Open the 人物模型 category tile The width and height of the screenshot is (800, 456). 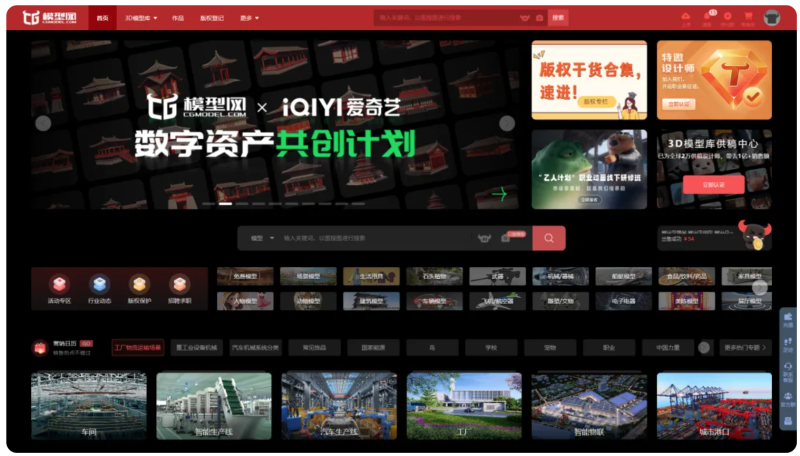(245, 301)
